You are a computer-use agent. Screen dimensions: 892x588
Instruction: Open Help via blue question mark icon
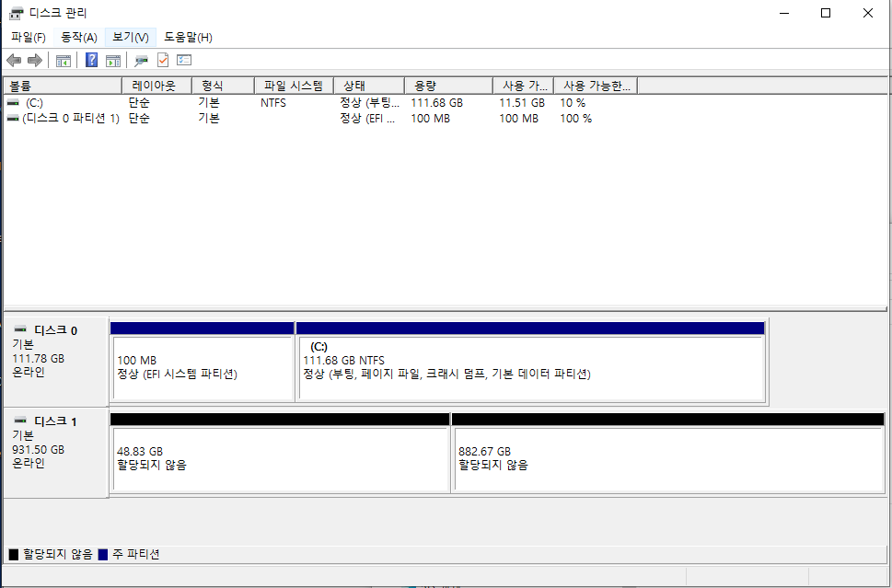91,61
